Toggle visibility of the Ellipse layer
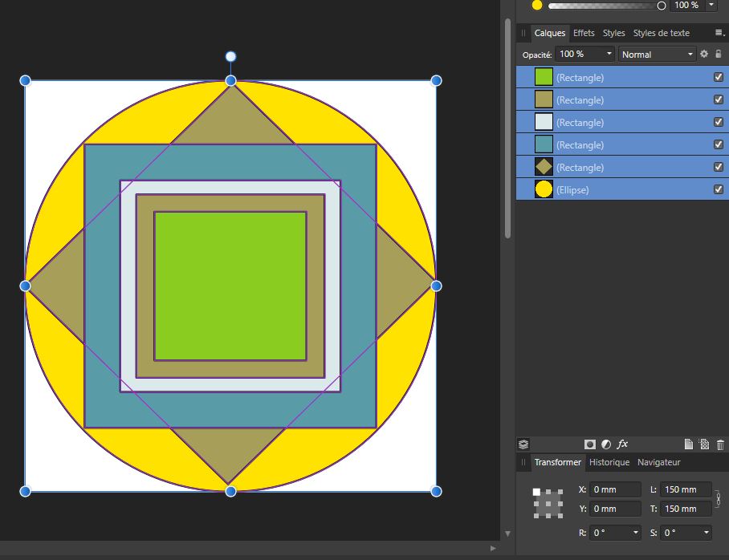Screen dimensions: 729x560 tap(719, 189)
